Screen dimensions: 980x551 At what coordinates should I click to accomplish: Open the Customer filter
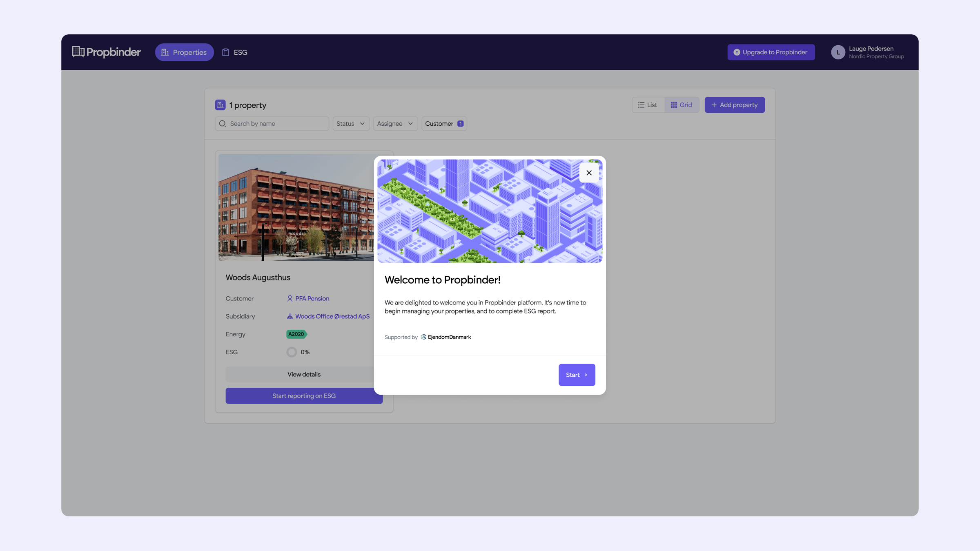(x=444, y=124)
